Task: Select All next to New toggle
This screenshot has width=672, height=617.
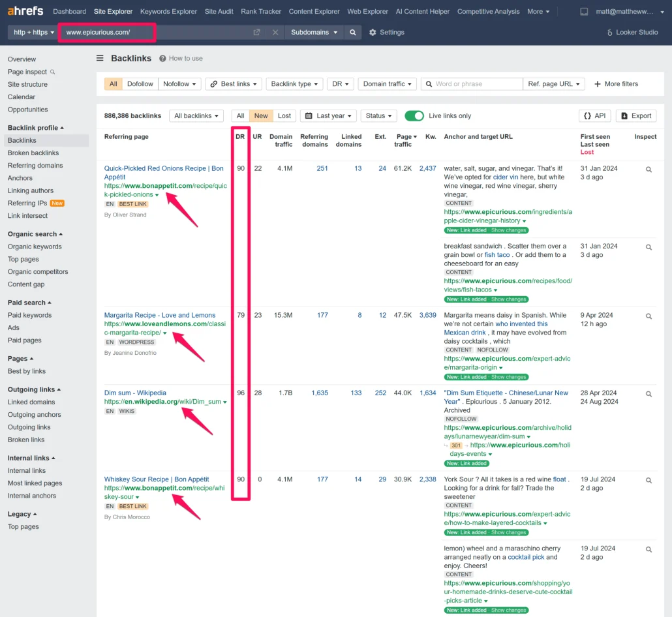Action: (x=241, y=115)
